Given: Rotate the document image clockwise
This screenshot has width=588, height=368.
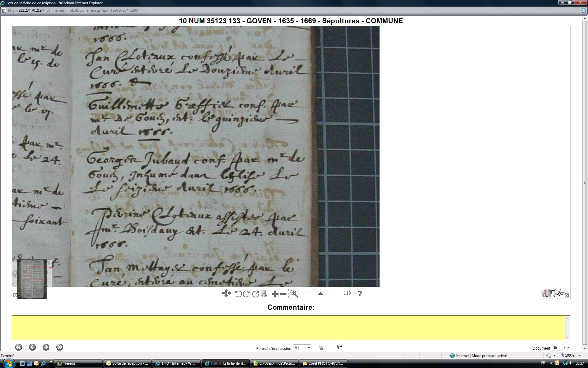Looking at the screenshot, I should 246,294.
